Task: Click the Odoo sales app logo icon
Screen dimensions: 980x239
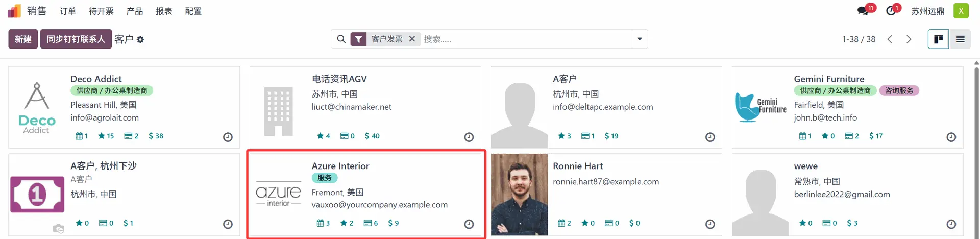Action: point(14,11)
